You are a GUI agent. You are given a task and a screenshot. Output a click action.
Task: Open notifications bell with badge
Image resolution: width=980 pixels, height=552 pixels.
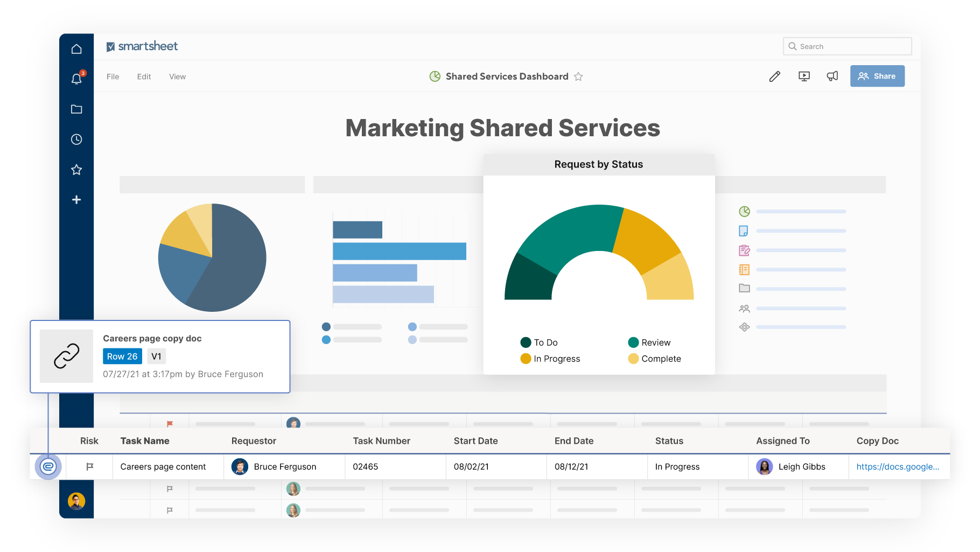(76, 79)
